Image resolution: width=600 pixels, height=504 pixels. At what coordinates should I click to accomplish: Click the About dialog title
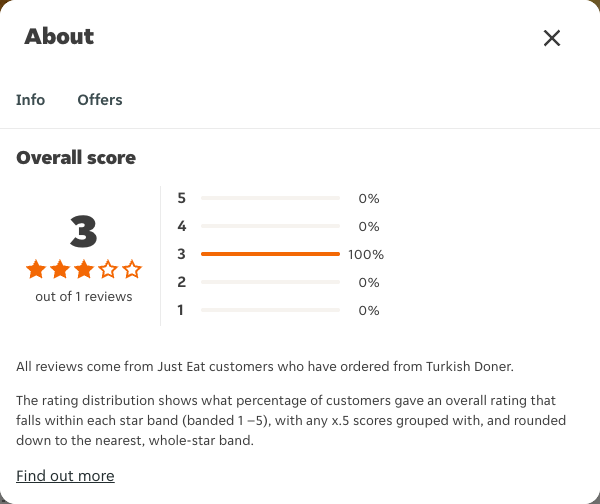click(x=59, y=37)
